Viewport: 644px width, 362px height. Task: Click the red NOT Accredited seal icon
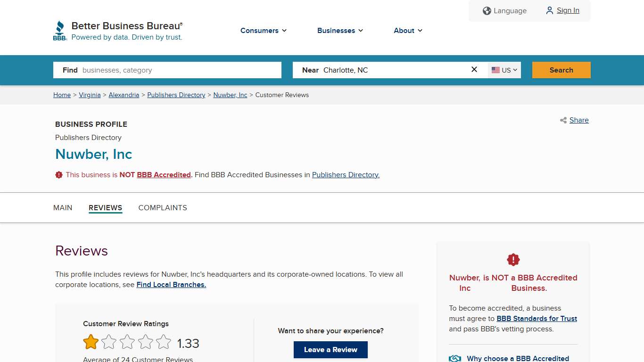click(x=513, y=259)
